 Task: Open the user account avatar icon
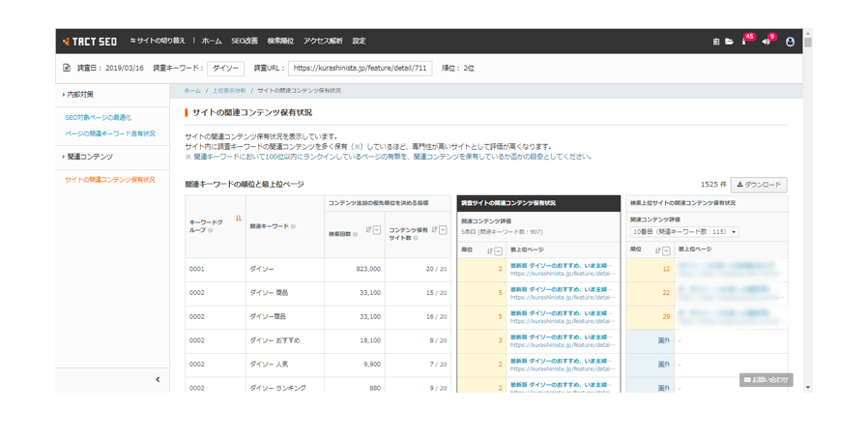pyautogui.click(x=790, y=42)
